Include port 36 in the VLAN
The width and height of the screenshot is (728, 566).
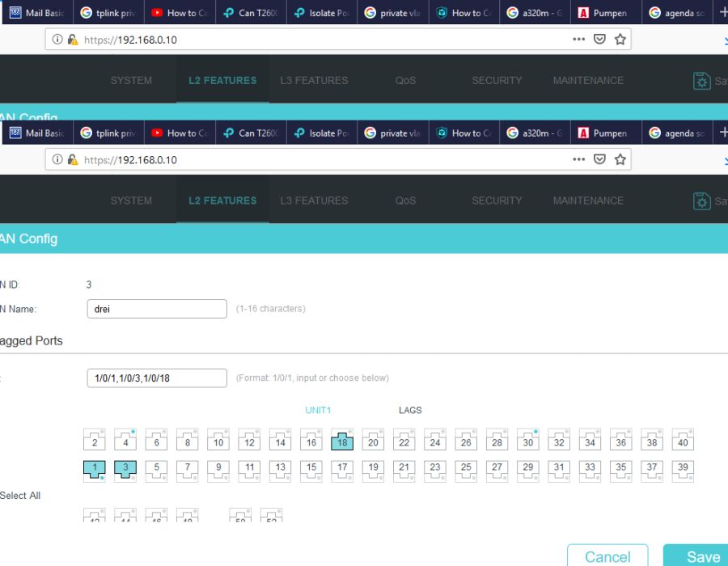coord(621,439)
